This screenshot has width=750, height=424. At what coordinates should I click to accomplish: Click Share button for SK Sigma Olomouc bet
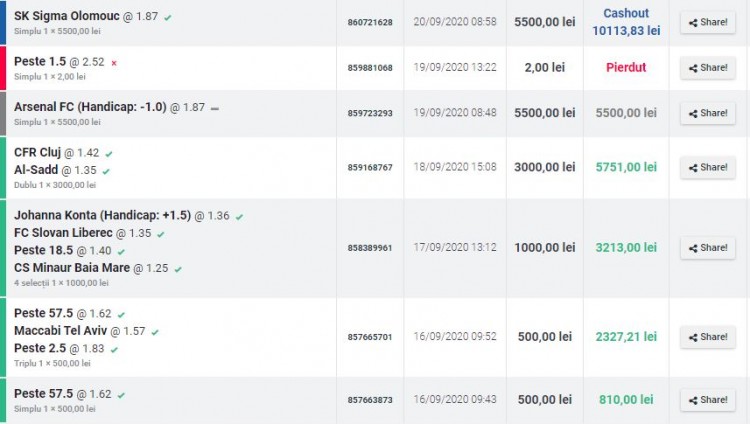[x=707, y=22]
